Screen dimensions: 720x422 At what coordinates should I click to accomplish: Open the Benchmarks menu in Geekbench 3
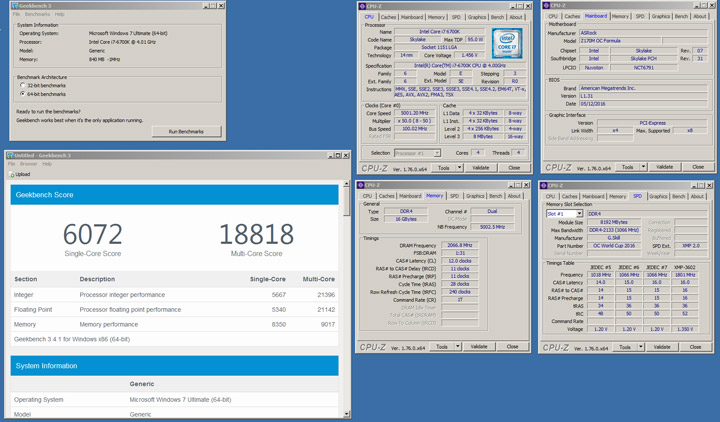tap(37, 14)
